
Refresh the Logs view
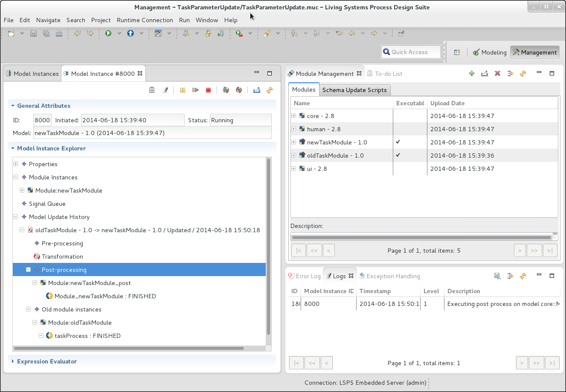click(x=523, y=276)
